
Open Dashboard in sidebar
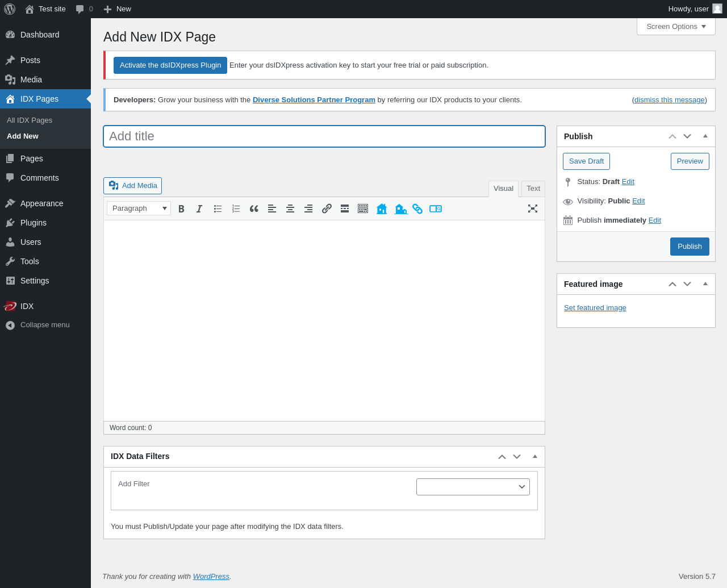pos(45,35)
